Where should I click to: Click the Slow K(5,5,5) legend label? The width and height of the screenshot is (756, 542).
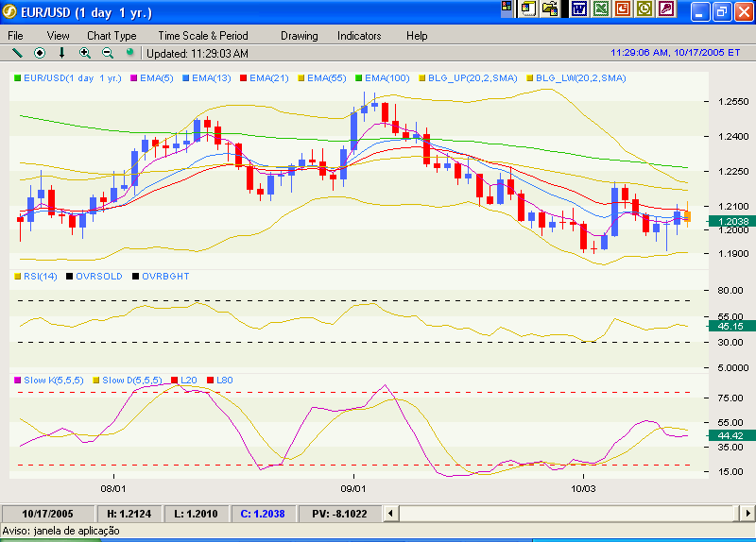pos(54,381)
